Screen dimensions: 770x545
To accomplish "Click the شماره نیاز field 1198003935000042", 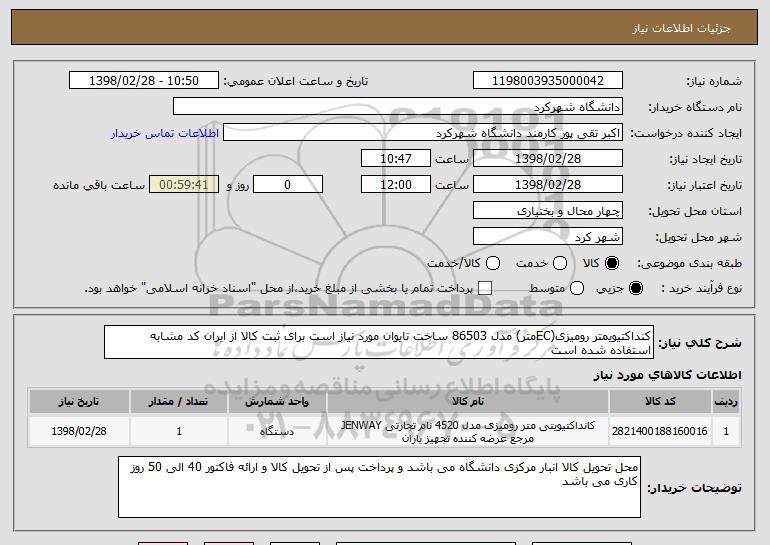I will (548, 81).
